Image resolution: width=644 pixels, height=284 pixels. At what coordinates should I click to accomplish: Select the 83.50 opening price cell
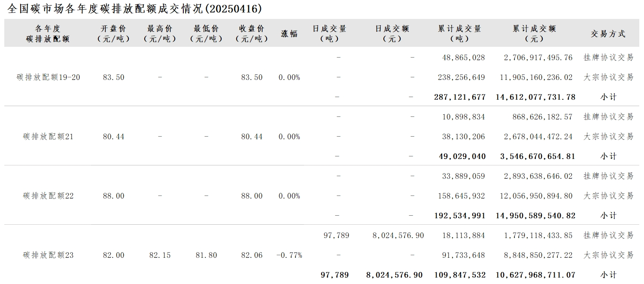[114, 78]
